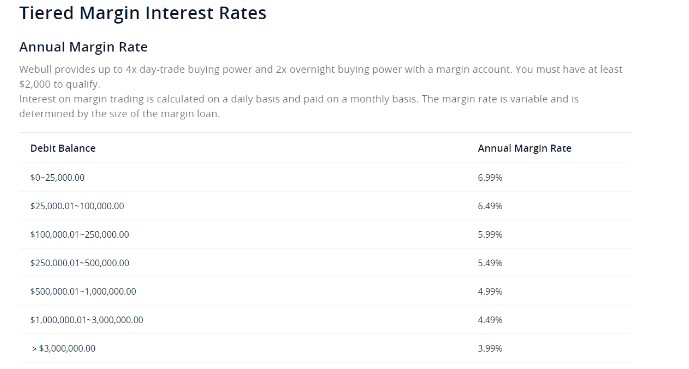Select the $0~25,000.00 debit balance row
This screenshot has width=689, height=369.
(325, 177)
